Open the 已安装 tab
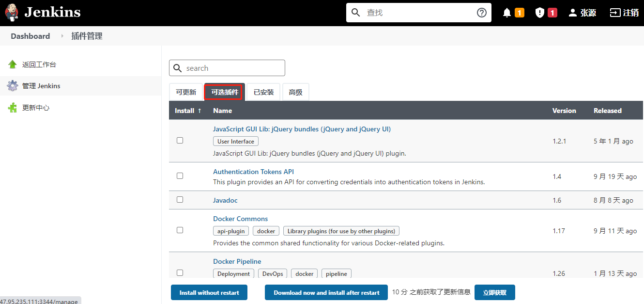This screenshot has height=304, width=644. [x=264, y=92]
